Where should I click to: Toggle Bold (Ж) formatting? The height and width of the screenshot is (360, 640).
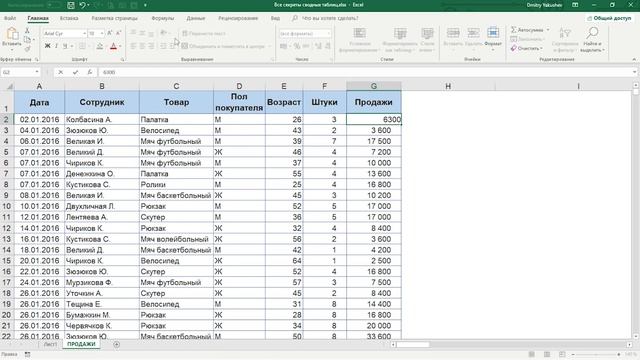47,46
